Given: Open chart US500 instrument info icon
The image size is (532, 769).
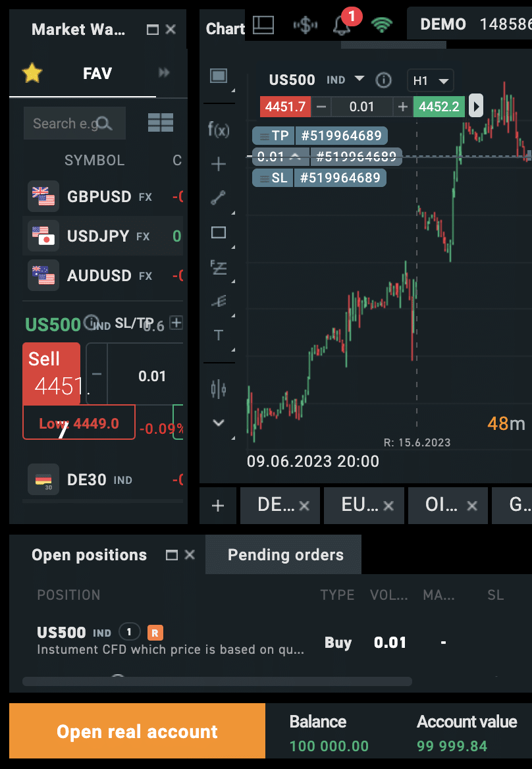Looking at the screenshot, I should click(x=383, y=80).
